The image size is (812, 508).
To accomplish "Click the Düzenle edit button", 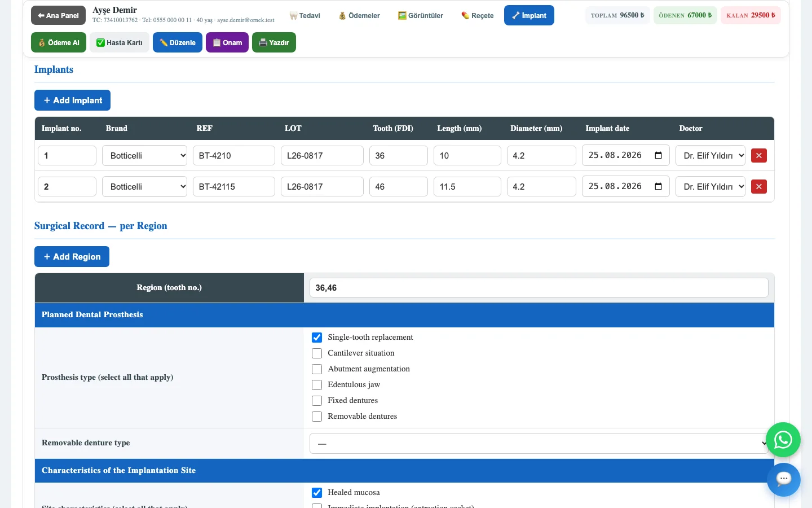I will coord(178,42).
